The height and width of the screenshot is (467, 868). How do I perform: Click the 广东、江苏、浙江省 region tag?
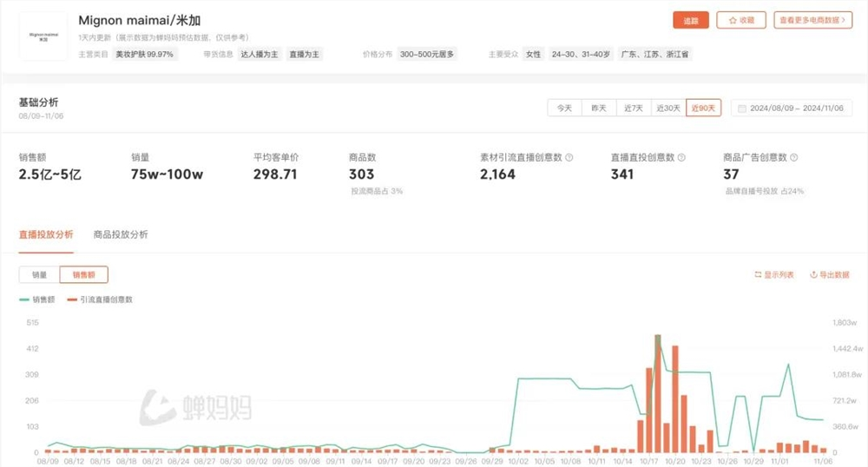pos(654,54)
